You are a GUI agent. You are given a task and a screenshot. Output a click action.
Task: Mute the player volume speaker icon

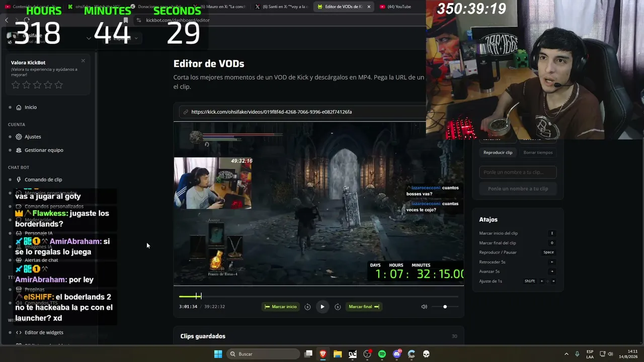click(424, 307)
